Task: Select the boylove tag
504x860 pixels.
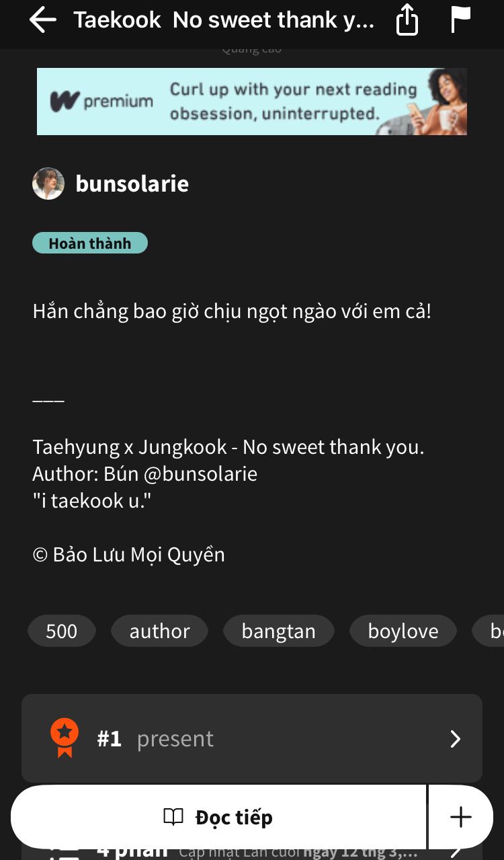Action: pyautogui.click(x=403, y=631)
